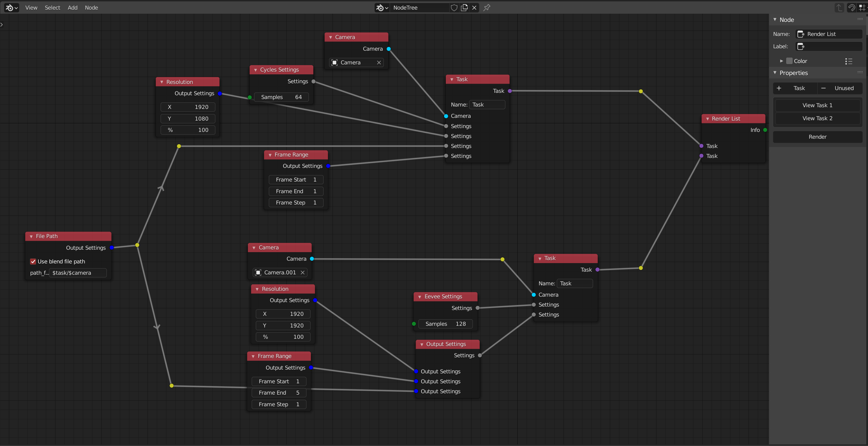This screenshot has width=868, height=446.
Task: Click the node Label field
Action: [829, 46]
